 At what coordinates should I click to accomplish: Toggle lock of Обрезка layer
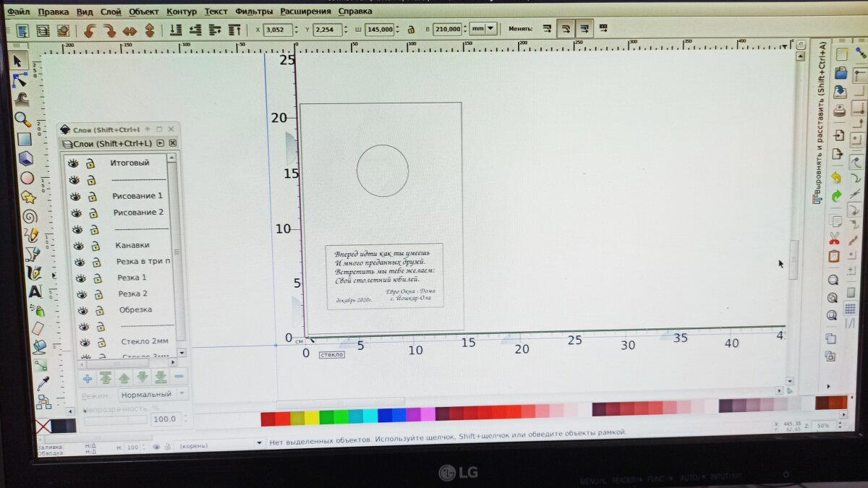(x=100, y=311)
